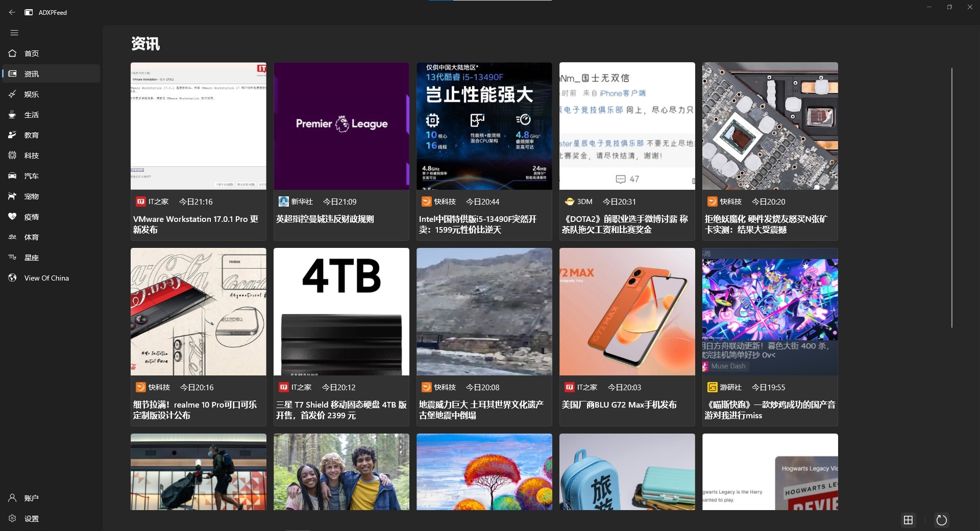
Task: Switch layout with the grid view icon
Action: 908,520
